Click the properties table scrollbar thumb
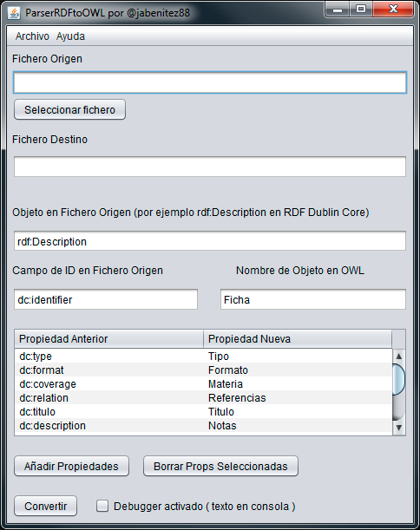The height and width of the screenshot is (530, 420). [398, 379]
